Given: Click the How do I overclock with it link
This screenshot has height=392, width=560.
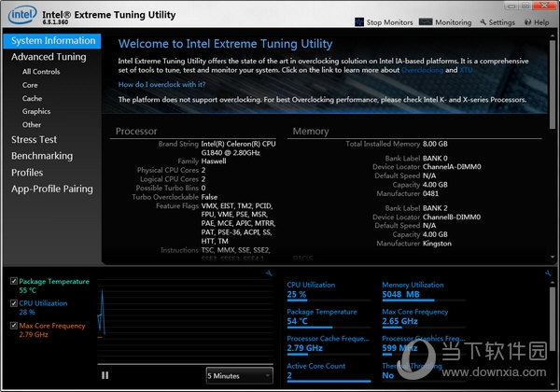Looking at the screenshot, I should [161, 85].
